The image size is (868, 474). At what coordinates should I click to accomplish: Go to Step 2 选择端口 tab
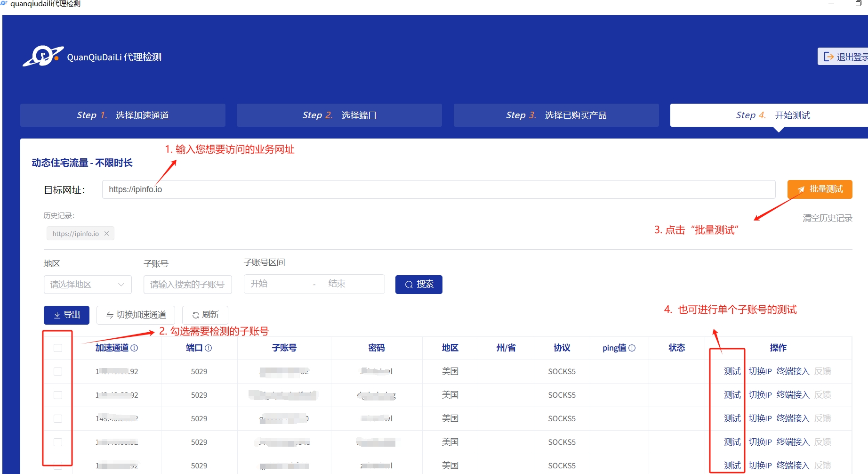pos(339,115)
